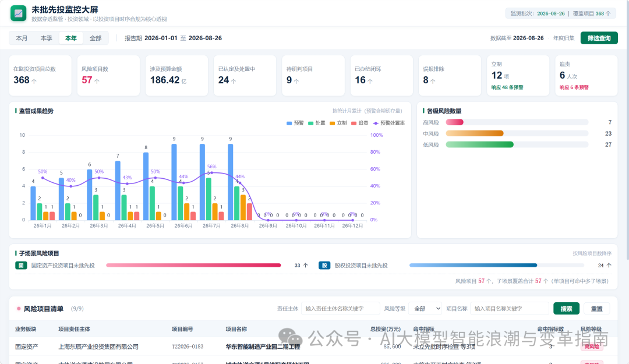Click the 股权投资项目未批先投 progress bar
The image size is (629, 364).
[497, 265]
